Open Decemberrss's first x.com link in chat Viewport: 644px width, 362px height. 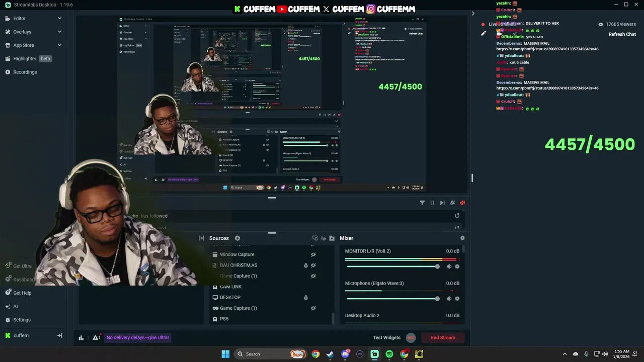pyautogui.click(x=547, y=49)
